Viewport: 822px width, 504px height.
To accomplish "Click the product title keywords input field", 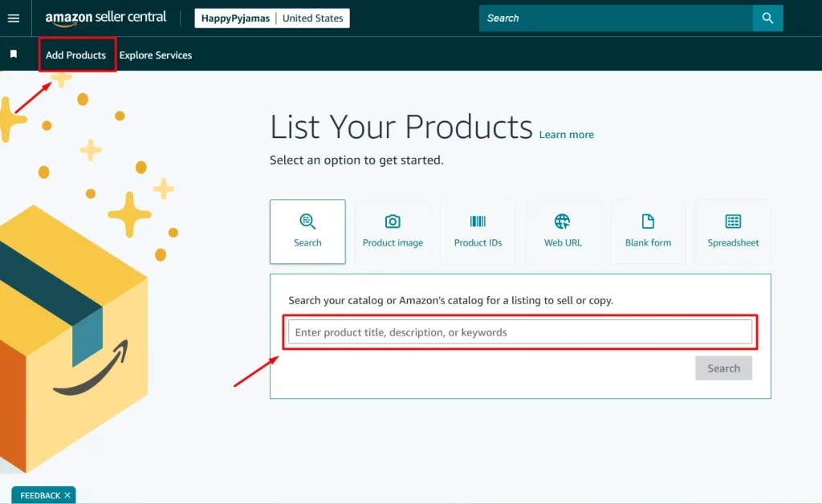I will (520, 331).
